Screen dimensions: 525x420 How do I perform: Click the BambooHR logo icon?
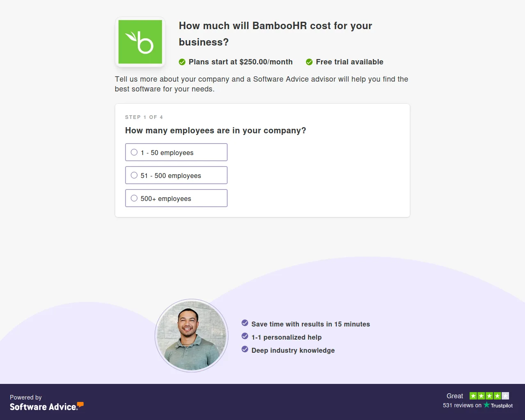[x=140, y=42]
